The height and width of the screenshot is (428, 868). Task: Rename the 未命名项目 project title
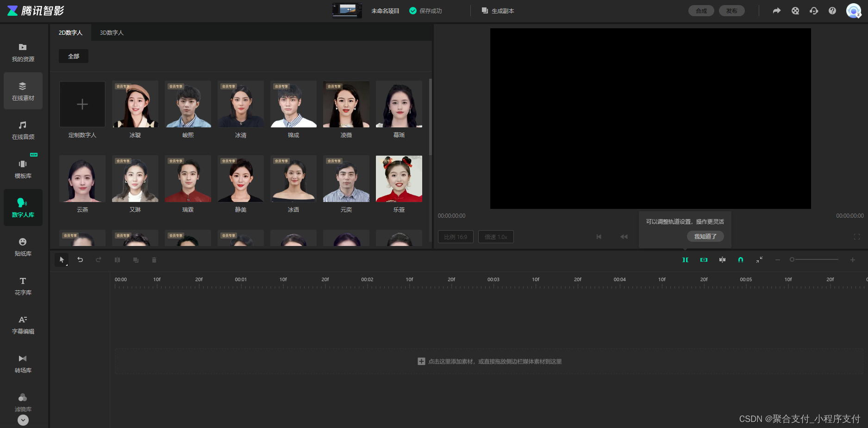(x=385, y=11)
